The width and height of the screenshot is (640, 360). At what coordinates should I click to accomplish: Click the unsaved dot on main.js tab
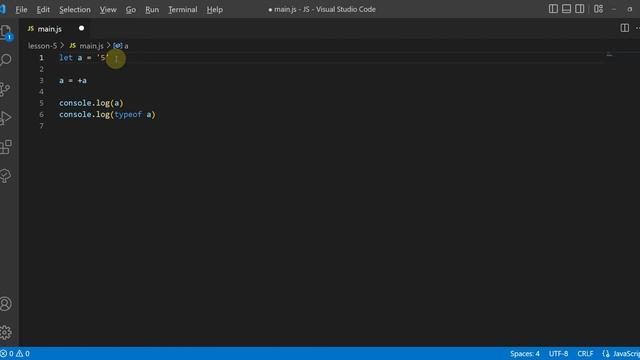tap(81, 28)
